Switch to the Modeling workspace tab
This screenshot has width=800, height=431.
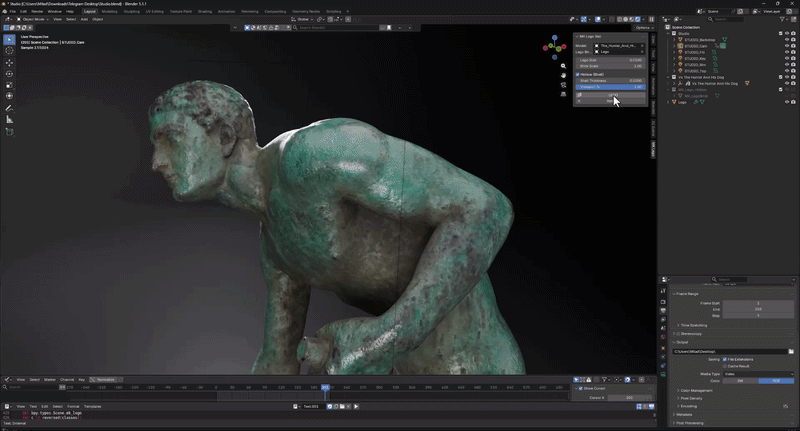109,11
